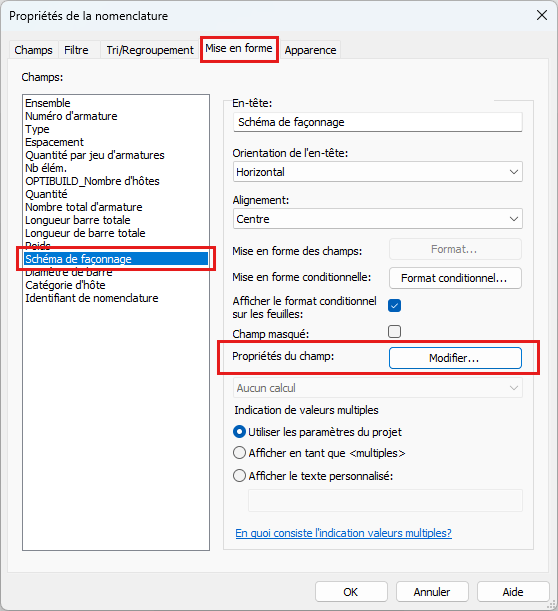Edit the En-tête text field

378,122
